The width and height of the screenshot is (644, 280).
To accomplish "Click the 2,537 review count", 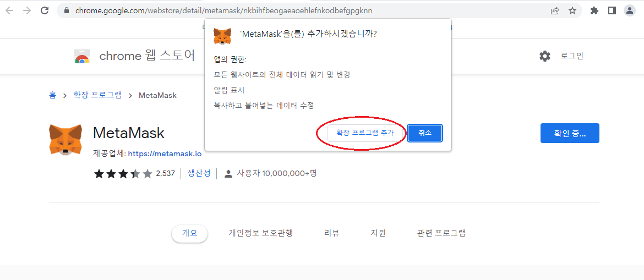I will [x=166, y=174].
